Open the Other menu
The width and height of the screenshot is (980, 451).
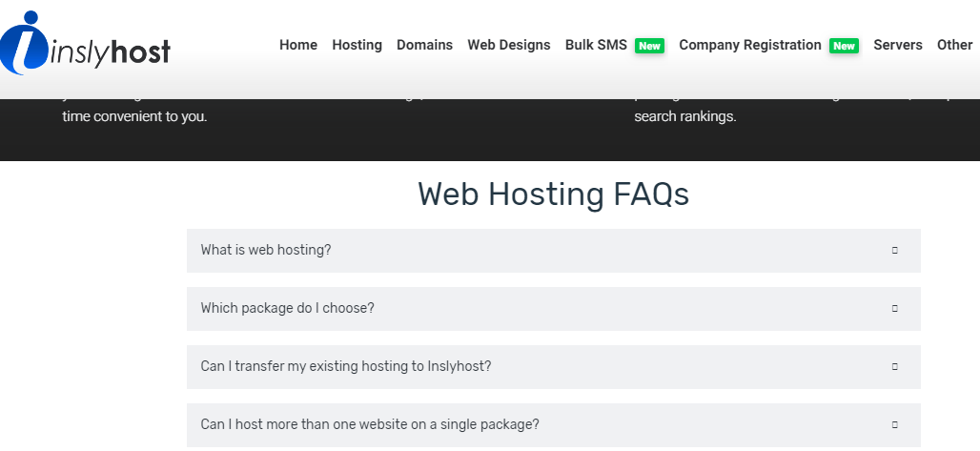[954, 45]
